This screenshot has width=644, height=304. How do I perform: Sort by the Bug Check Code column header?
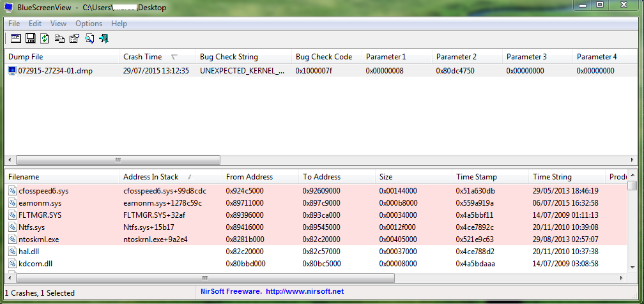click(326, 57)
